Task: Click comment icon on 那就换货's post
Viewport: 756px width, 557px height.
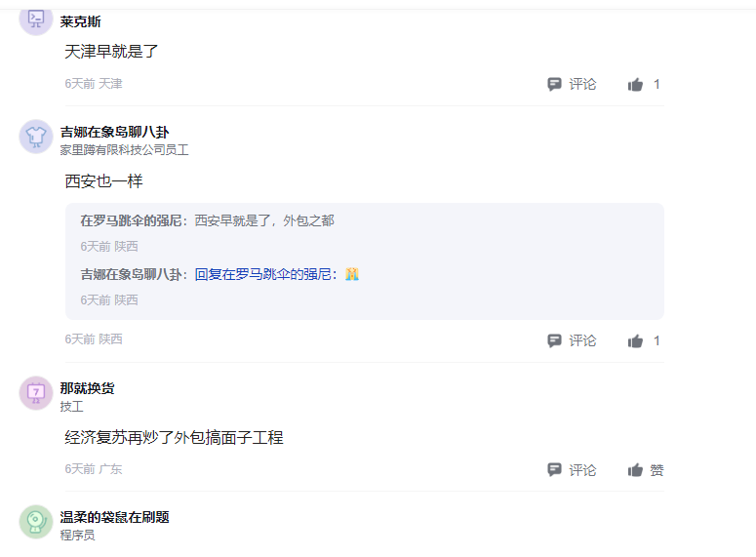Action: pos(554,470)
